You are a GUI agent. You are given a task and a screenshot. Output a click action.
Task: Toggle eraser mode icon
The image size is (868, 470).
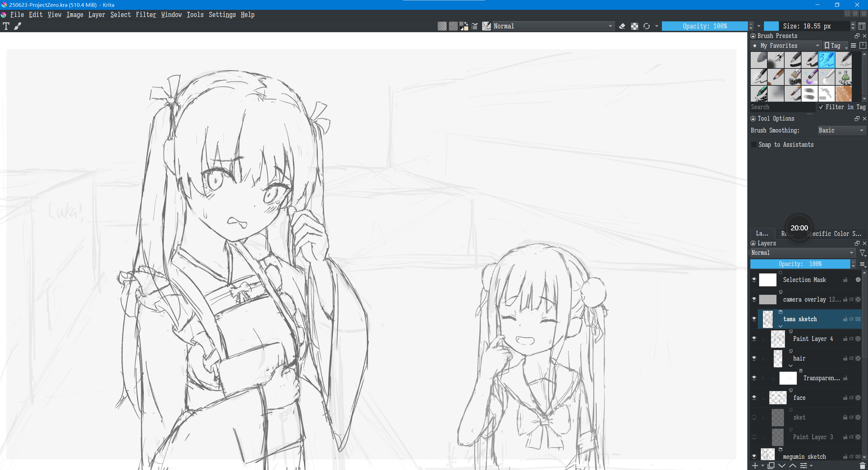tap(622, 26)
